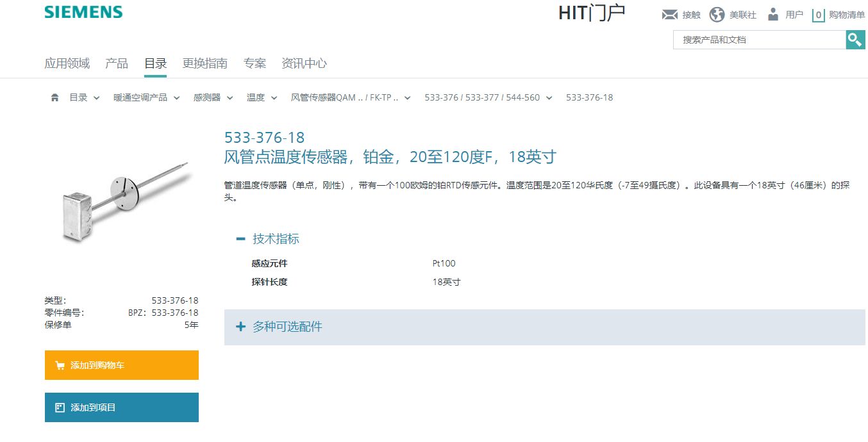Click the home breadcrumb icon

(x=55, y=97)
